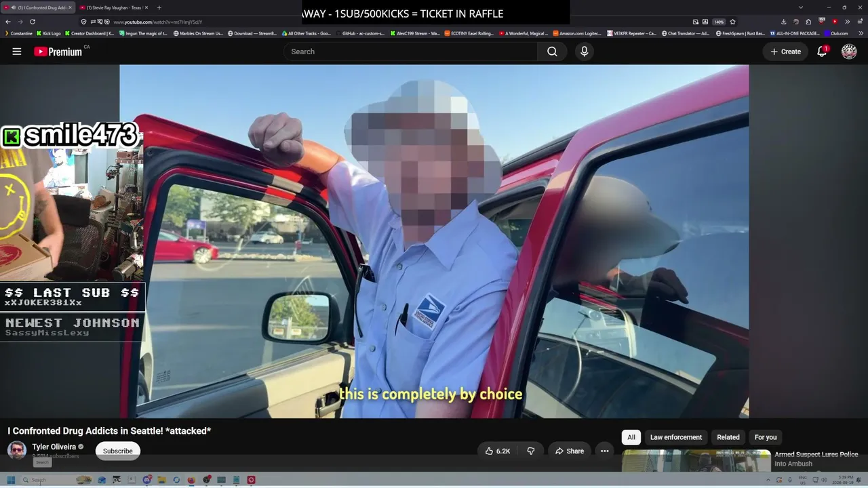
Task: Open the Chat Translator bookmark
Action: pyautogui.click(x=686, y=33)
